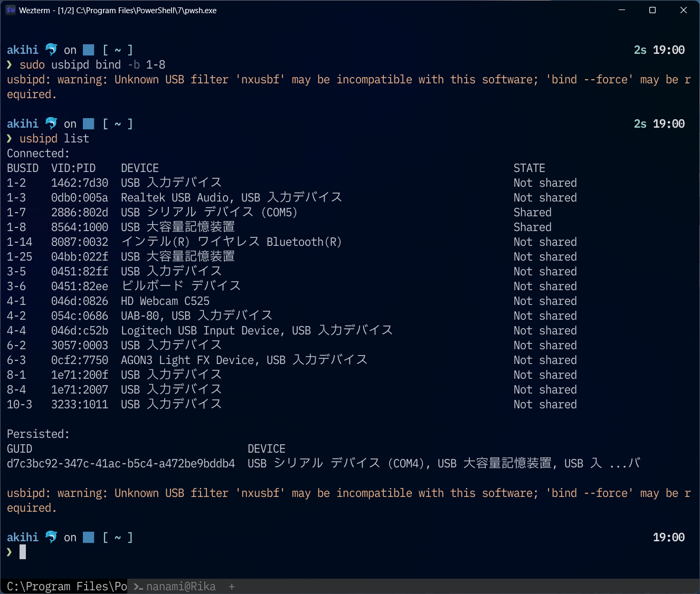Viewport: 700px width, 594px height.
Task: Click Not shared next to HD Webcam C525
Action: (x=545, y=301)
